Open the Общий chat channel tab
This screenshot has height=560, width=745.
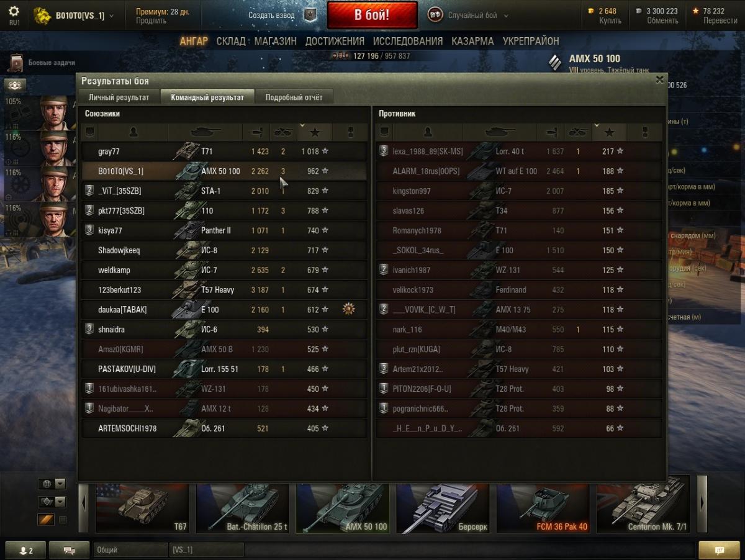[x=130, y=550]
